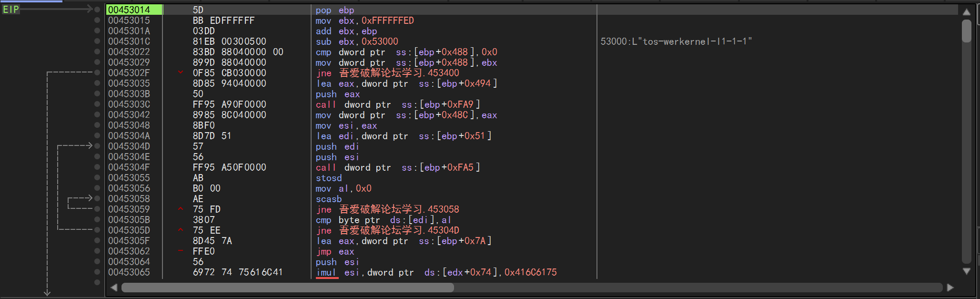Image resolution: width=980 pixels, height=299 pixels.
Task: Select the jmp eax instruction
Action: click(x=334, y=251)
